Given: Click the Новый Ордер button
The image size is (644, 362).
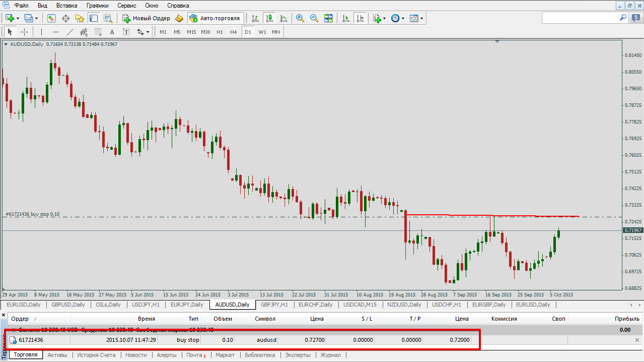Looking at the screenshot, I should click(x=146, y=18).
